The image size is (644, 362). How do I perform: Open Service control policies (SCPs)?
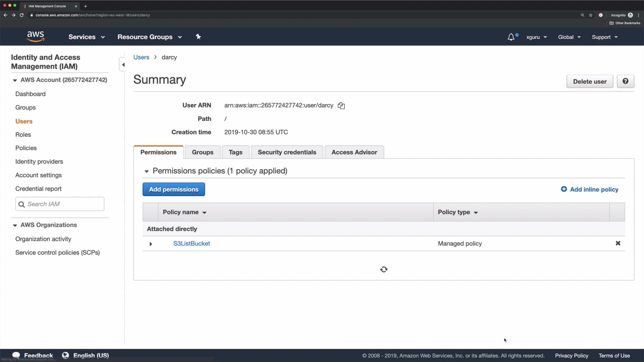(x=57, y=253)
